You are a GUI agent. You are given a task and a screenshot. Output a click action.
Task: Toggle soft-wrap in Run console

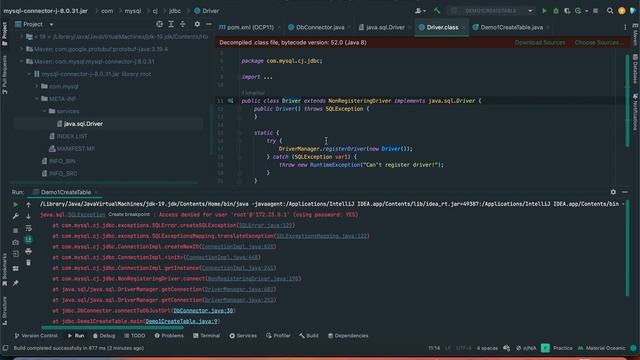(x=28, y=228)
